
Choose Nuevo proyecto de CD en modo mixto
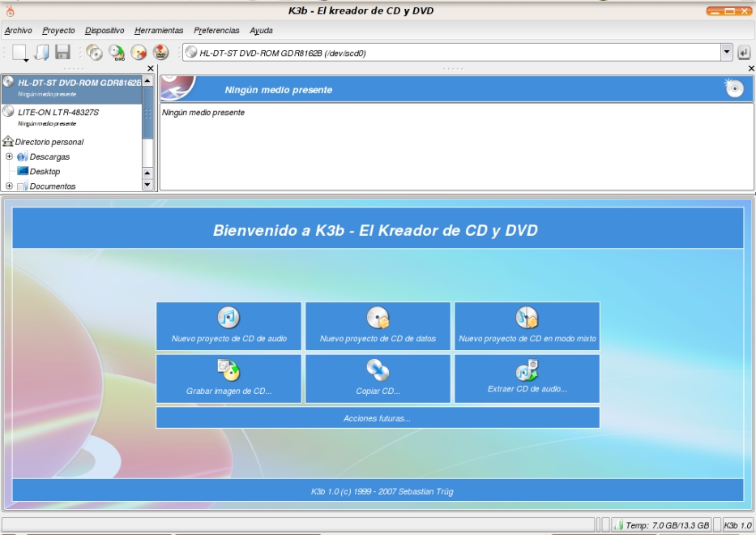coord(527,326)
